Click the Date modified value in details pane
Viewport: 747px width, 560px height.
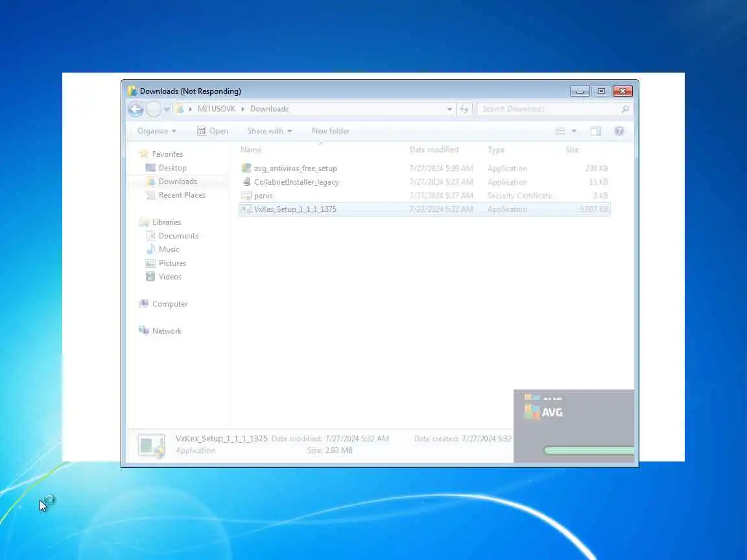point(357,439)
